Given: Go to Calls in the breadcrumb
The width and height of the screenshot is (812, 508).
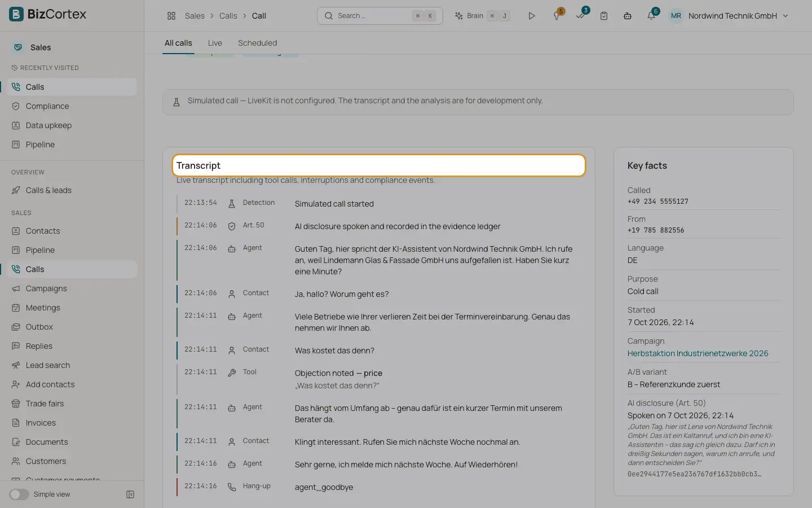Looking at the screenshot, I should 228,16.
